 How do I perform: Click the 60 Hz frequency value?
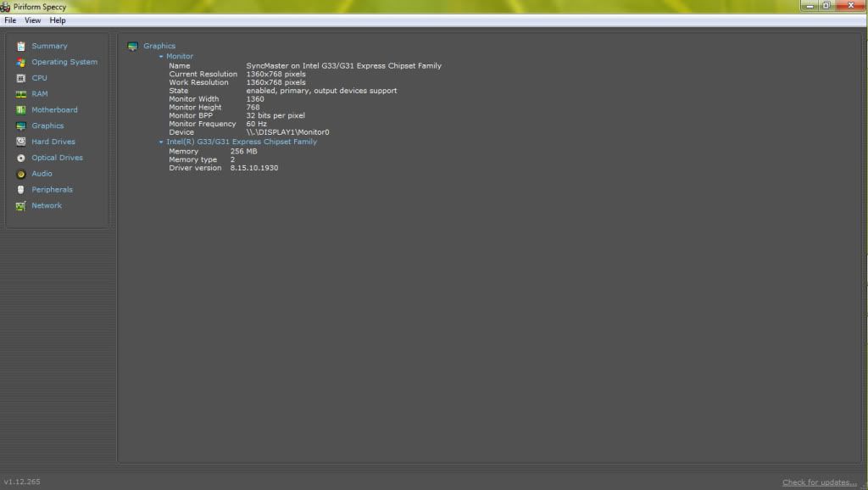click(256, 124)
